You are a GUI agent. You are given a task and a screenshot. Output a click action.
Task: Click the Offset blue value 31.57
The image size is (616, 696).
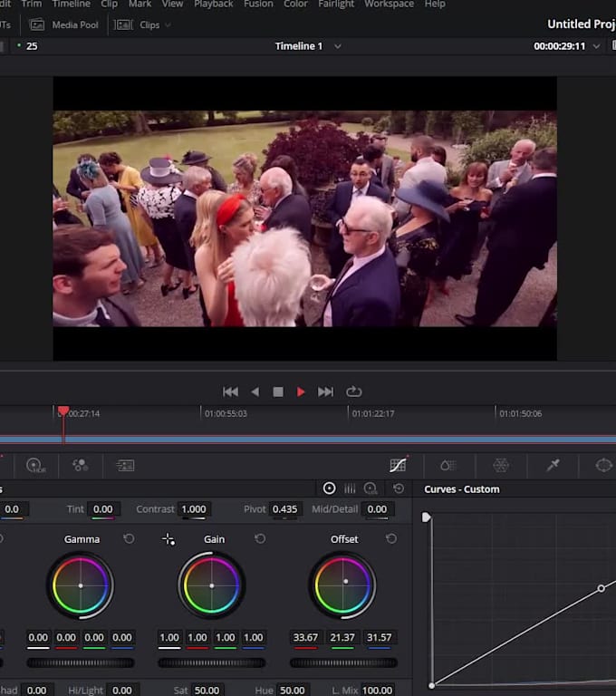(x=379, y=637)
